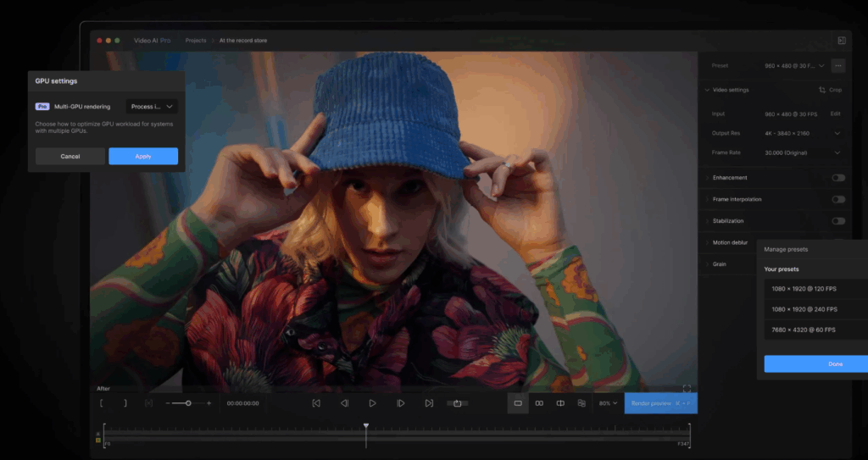This screenshot has width=868, height=460.
Task: Expand the Enhancement section
Action: click(x=707, y=178)
